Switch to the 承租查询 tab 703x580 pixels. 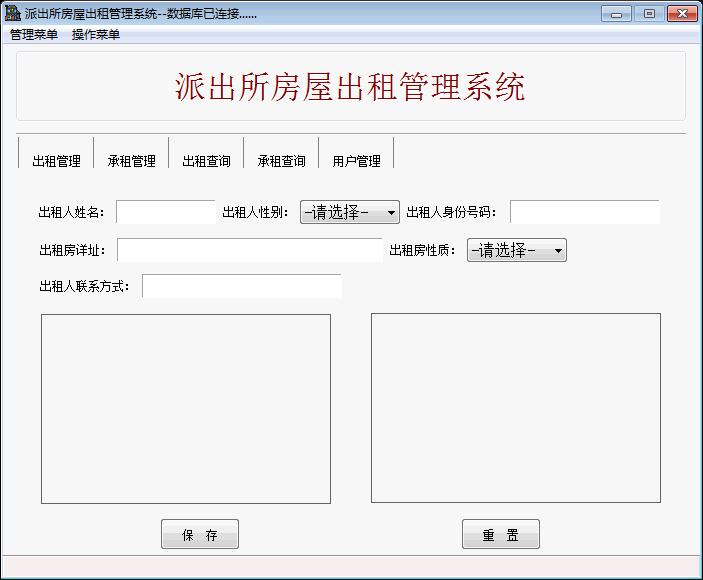point(281,160)
